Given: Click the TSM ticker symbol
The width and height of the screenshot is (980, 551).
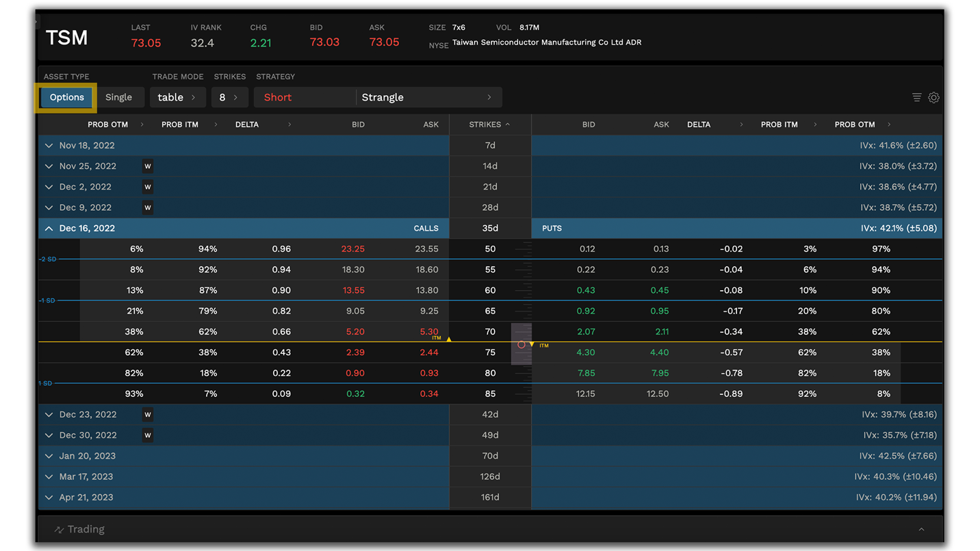Looking at the screenshot, I should [x=66, y=38].
